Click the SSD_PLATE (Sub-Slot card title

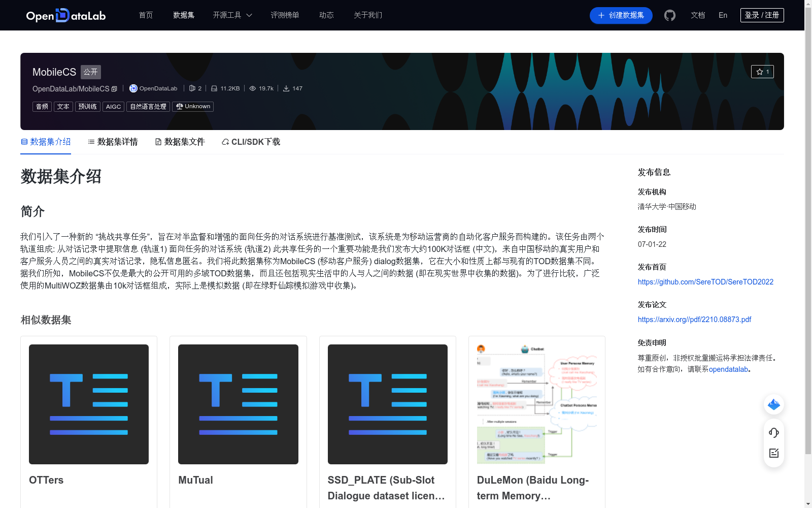(386, 488)
